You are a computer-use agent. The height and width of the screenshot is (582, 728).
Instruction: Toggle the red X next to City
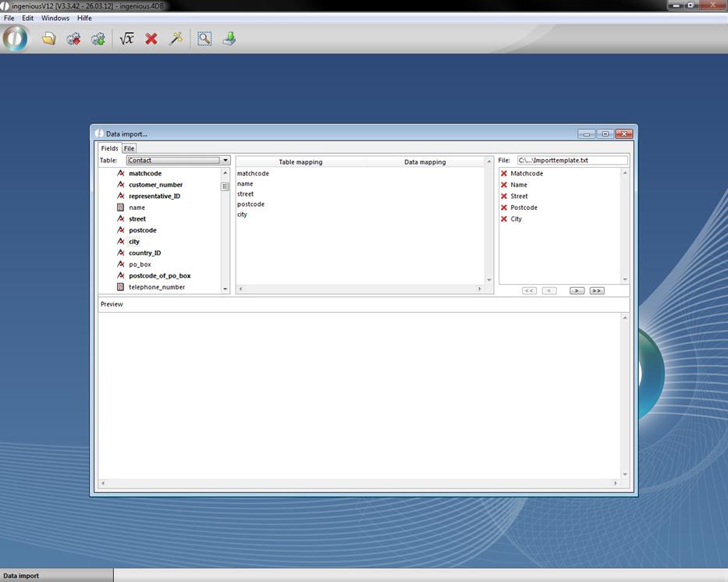click(504, 219)
